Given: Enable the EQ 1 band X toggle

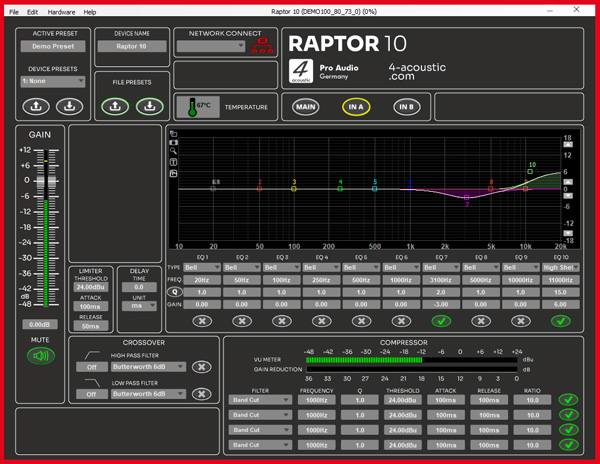Looking at the screenshot, I should 202,321.
